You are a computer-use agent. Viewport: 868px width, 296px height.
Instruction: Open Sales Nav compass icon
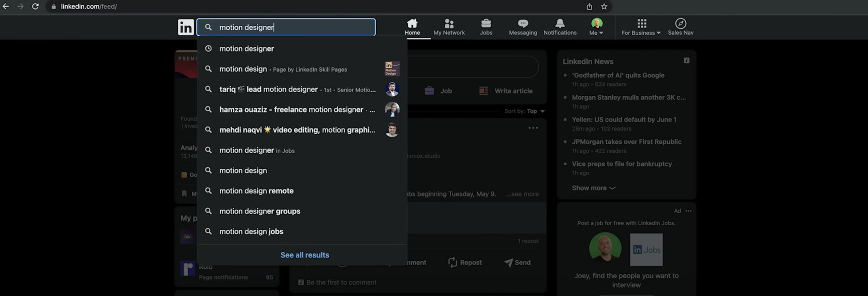point(680,27)
